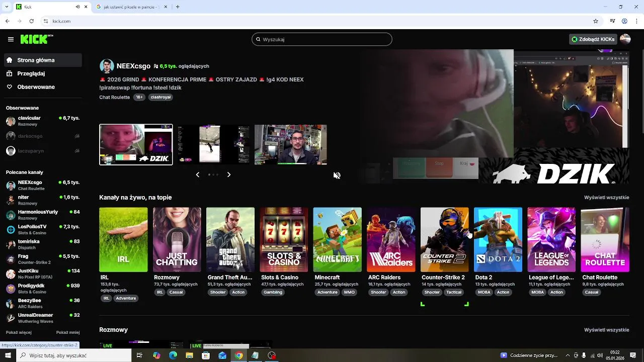The image size is (644, 362).
Task: Unmute the featured stream volume icon
Action: (x=337, y=175)
